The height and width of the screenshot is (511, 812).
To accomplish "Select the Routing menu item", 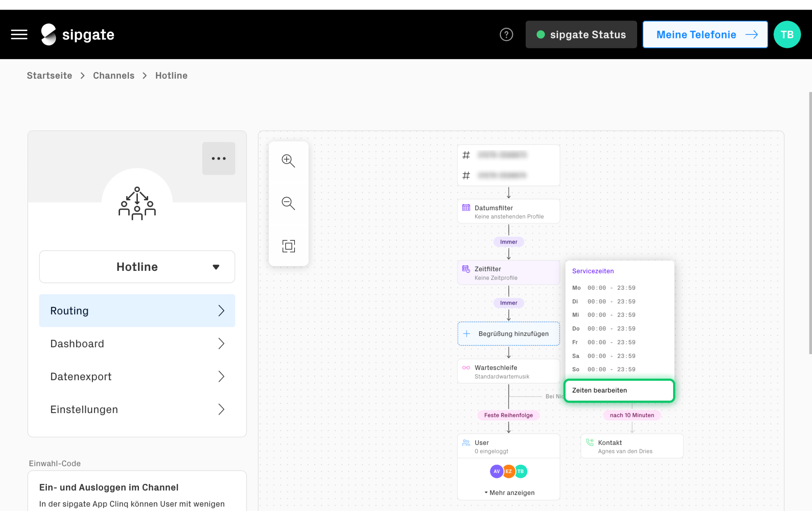I will coord(137,311).
